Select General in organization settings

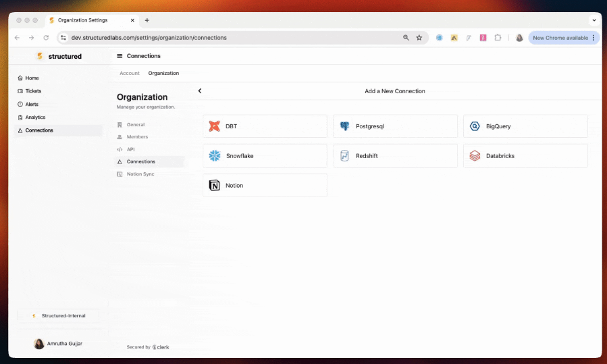150,125
